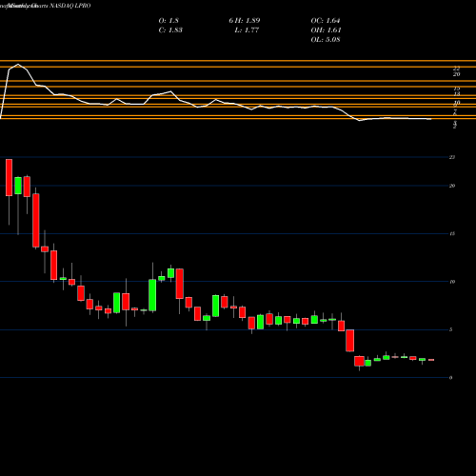Image resolution: width=476 pixels, height=476 pixels.
Task: Click the 'OC: 1.64' reading
Action: pos(326,21)
